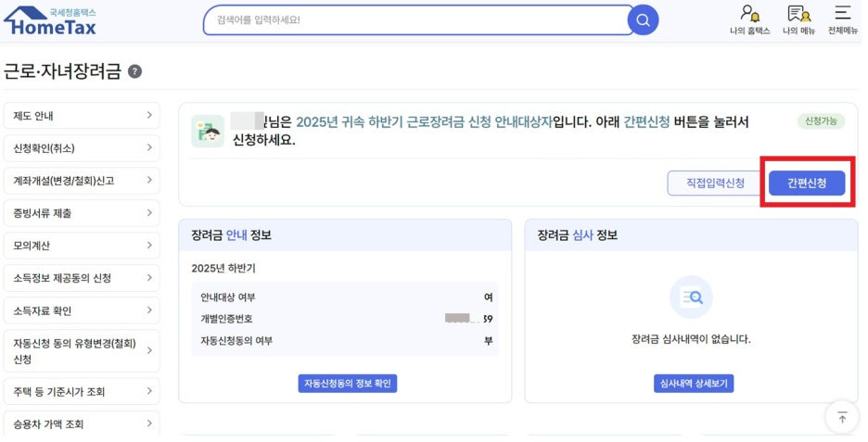868x442 pixels.
Task: Expand chevron on 승용차 가액 조회
Action: (149, 423)
